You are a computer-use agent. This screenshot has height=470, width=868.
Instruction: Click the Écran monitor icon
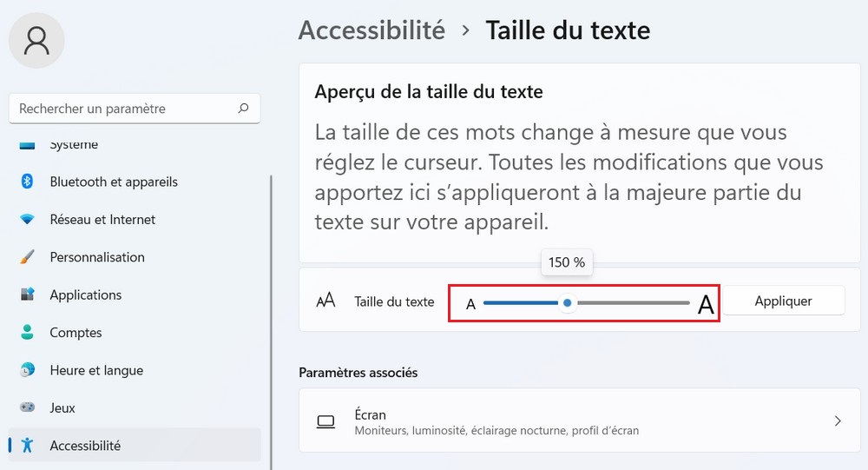325,422
